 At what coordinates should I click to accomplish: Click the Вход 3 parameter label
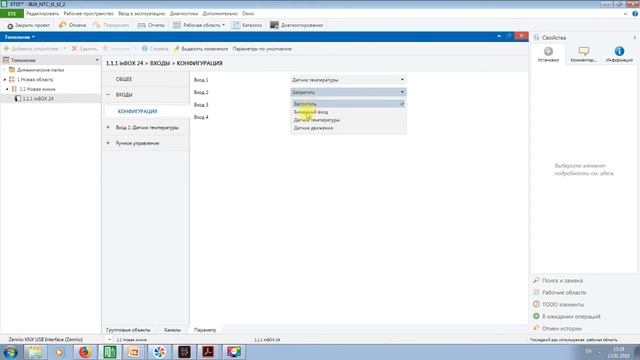click(x=201, y=105)
